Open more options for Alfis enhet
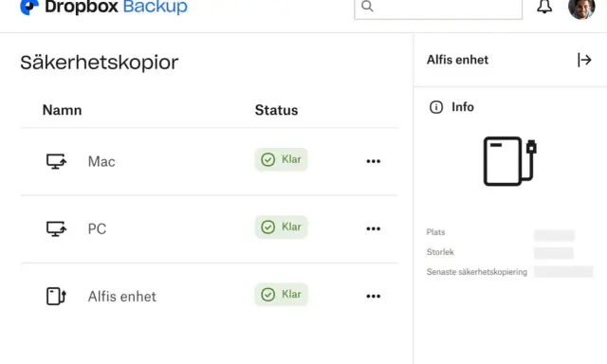Screen dimensions: 607x364 tap(373, 297)
